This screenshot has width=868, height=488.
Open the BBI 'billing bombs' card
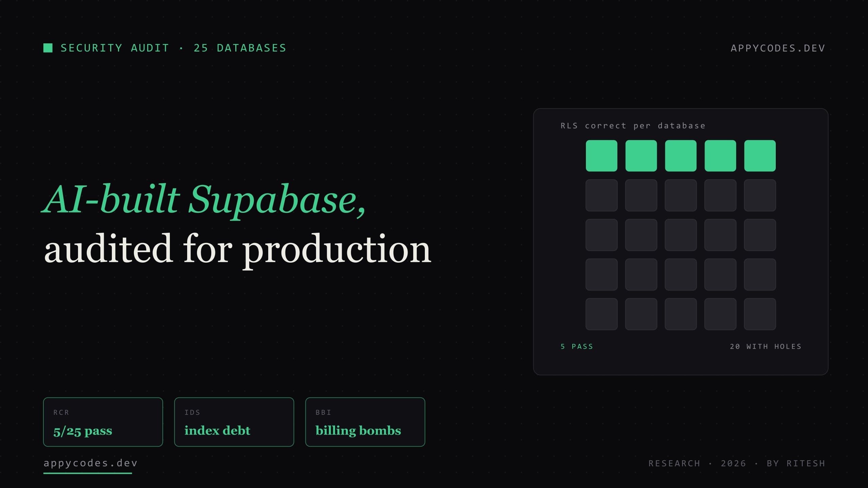pos(365,422)
